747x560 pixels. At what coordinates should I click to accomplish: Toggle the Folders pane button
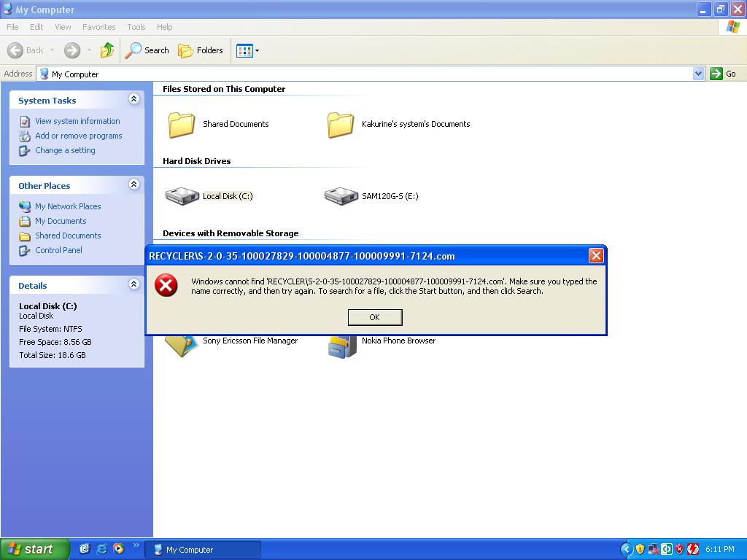point(201,50)
